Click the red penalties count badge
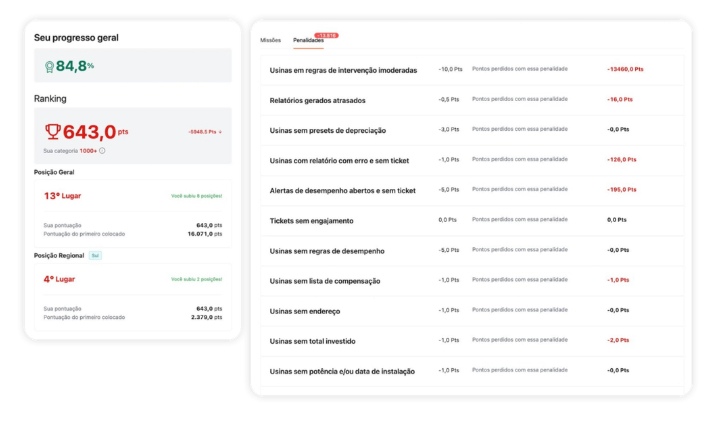This screenshot has height=438, width=725. pyautogui.click(x=326, y=35)
